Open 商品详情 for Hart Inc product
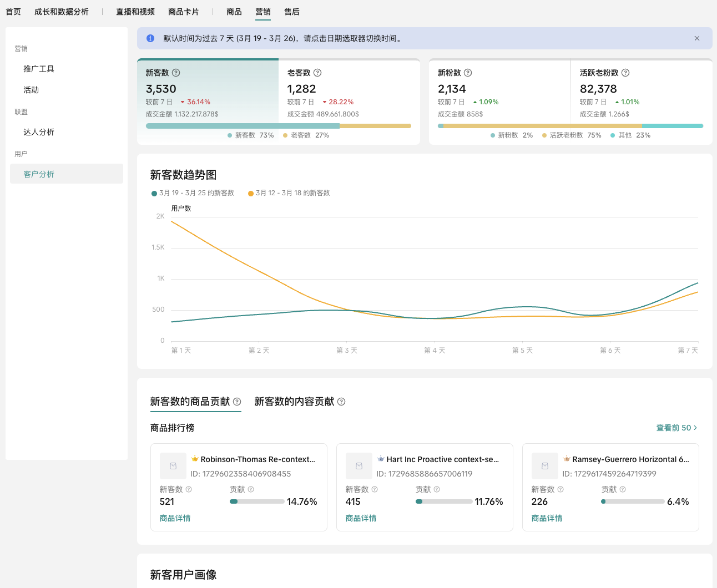The image size is (717, 588). tap(361, 518)
